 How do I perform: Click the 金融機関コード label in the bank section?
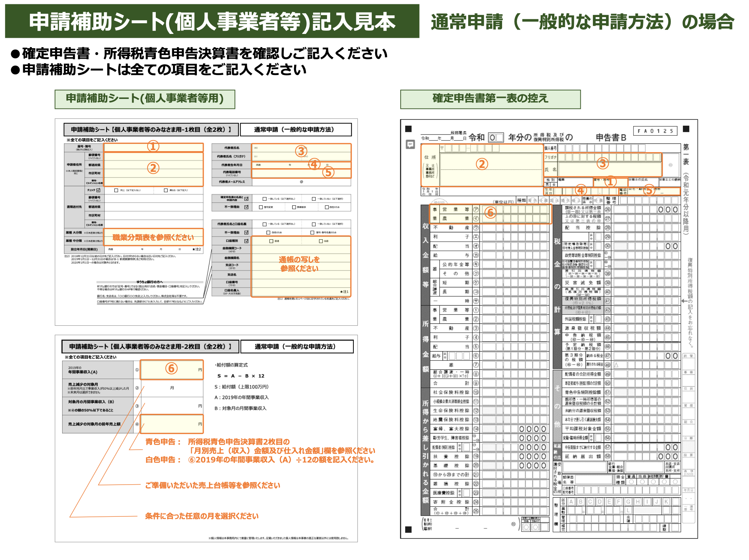(x=232, y=249)
